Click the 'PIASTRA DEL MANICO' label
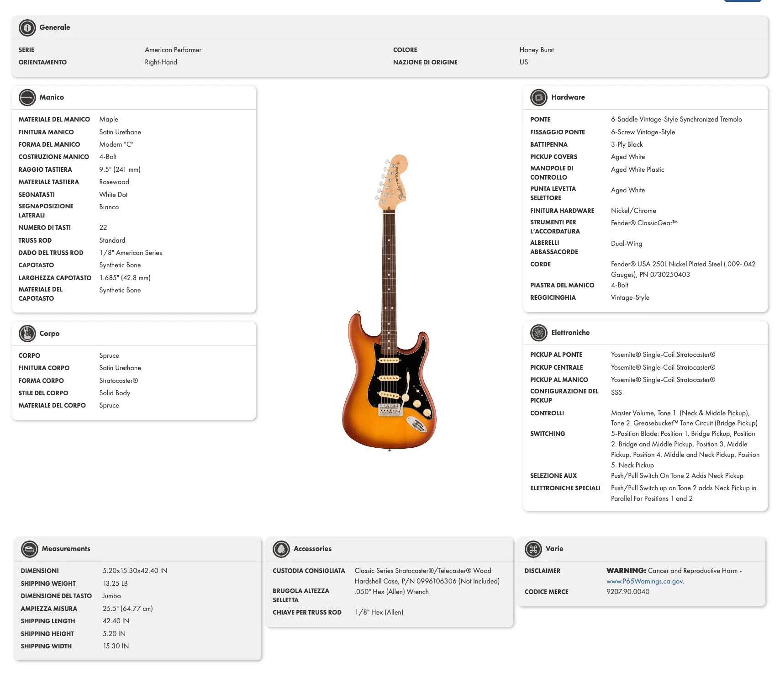The width and height of the screenshot is (780, 700). [562, 285]
